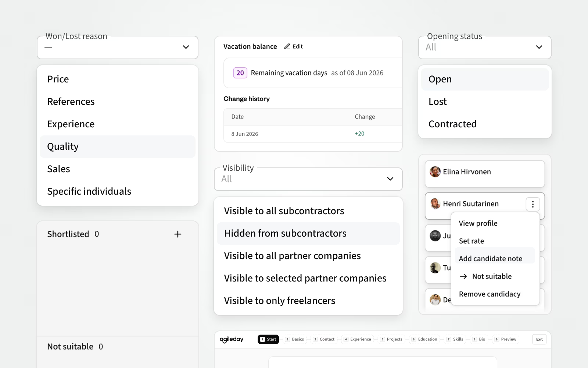Select Open opening status
The height and width of the screenshot is (368, 588).
(x=485, y=79)
